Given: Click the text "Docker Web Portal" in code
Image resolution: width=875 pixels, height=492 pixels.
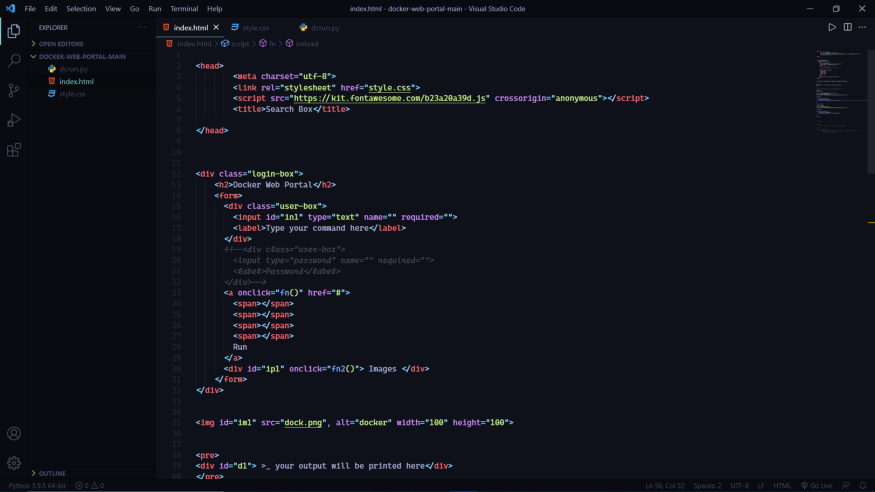Looking at the screenshot, I should (x=273, y=185).
